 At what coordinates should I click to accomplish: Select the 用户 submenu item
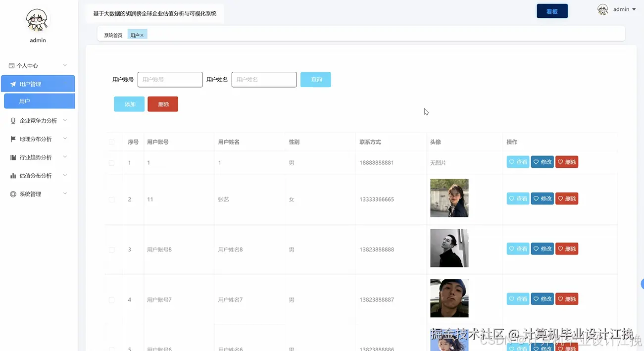(40, 101)
